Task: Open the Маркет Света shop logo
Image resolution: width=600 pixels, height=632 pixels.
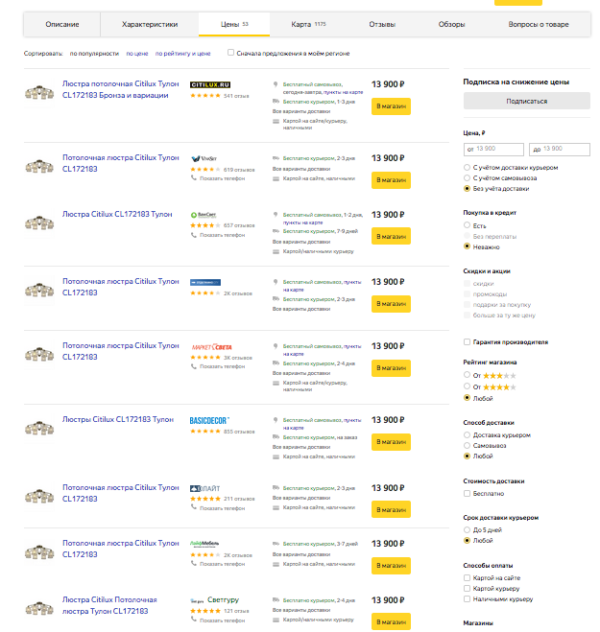Action: [211, 347]
